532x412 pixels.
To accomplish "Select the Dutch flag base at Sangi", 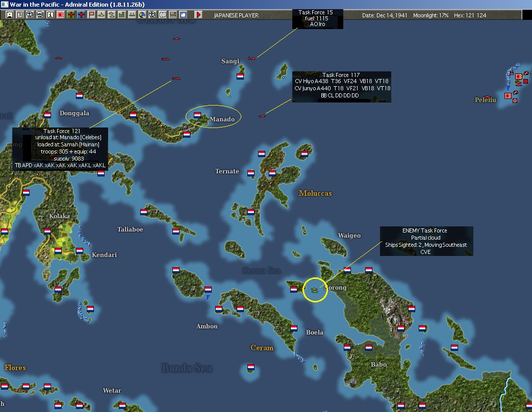I will point(240,76).
